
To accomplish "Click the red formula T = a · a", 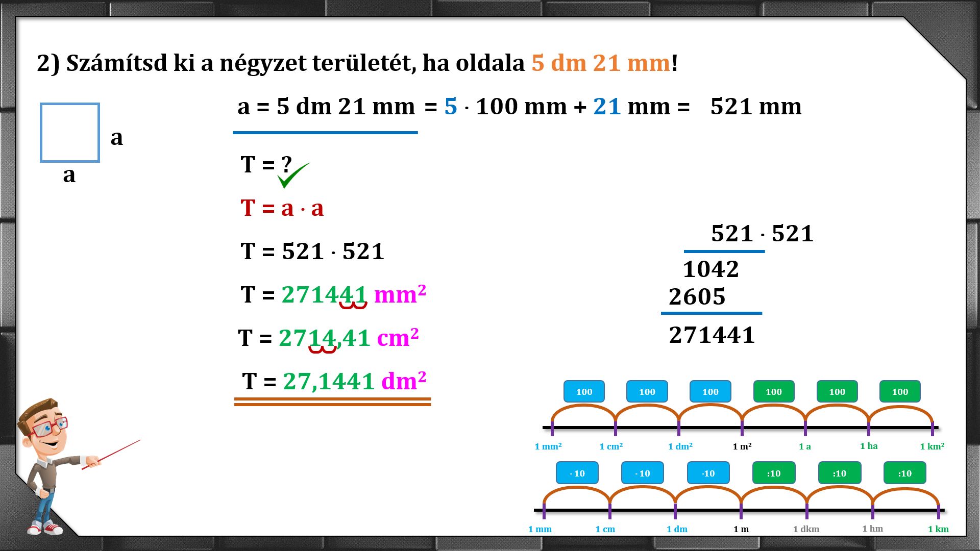I will (282, 208).
